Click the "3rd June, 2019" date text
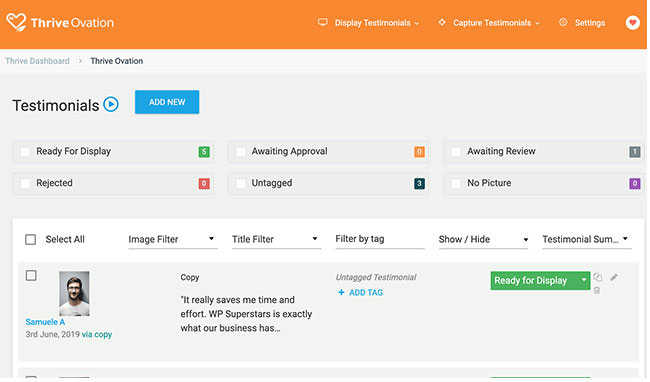This screenshot has width=650, height=382. [x=52, y=334]
